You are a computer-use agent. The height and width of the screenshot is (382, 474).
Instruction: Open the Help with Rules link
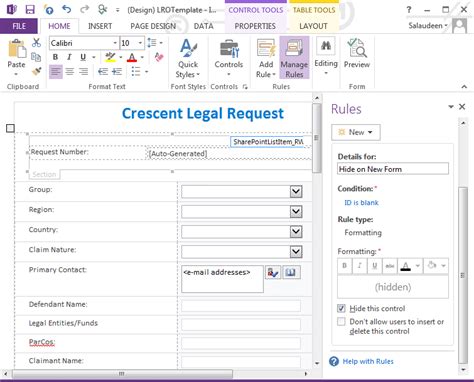[x=368, y=361]
